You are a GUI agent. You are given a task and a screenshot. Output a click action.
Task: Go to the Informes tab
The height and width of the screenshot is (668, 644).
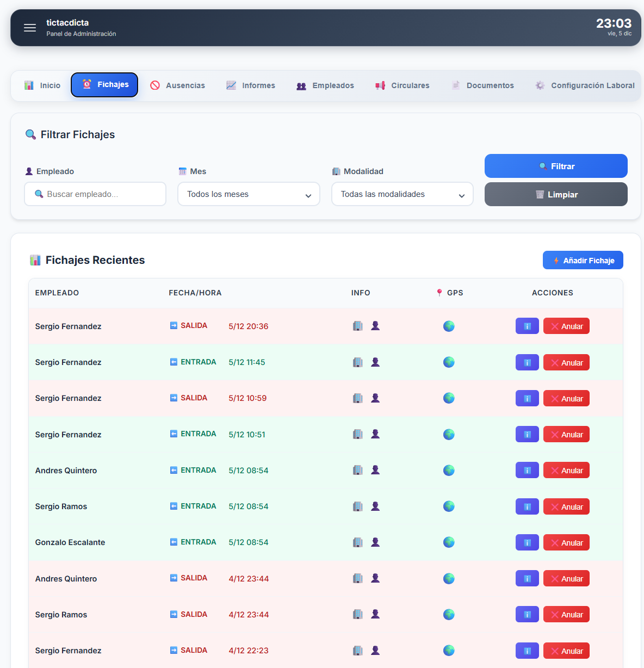pos(251,85)
